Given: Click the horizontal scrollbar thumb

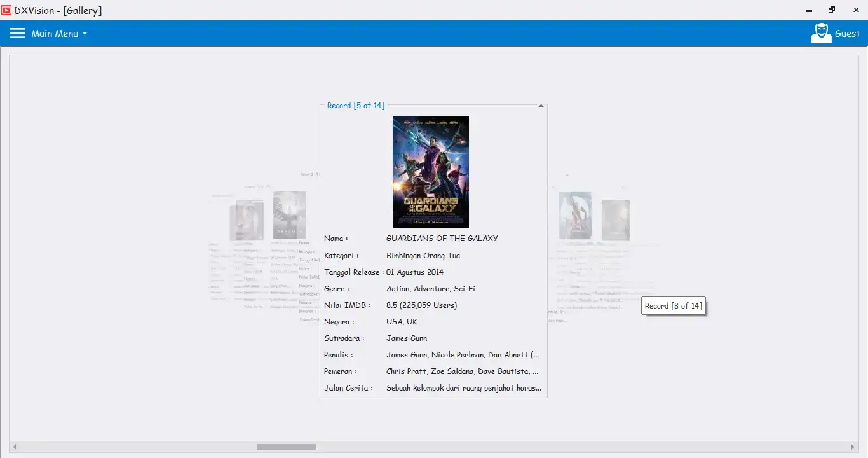Looking at the screenshot, I should tap(286, 447).
